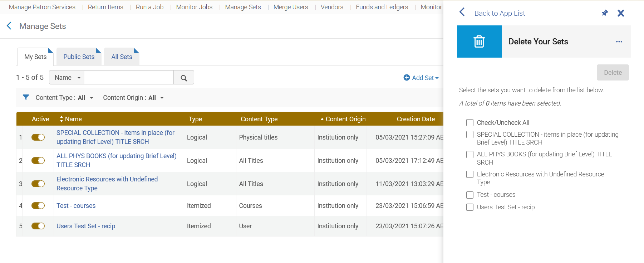Click the Content Type column header
Screen dimensions: 644x263
tap(259, 119)
